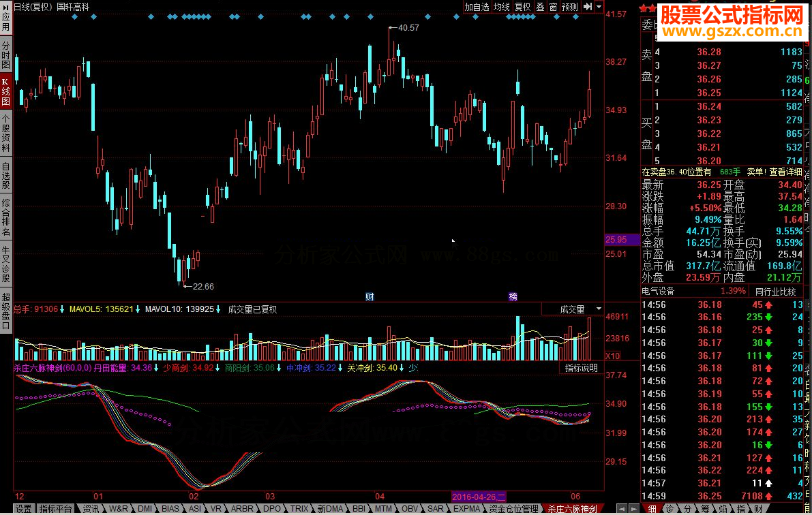The image size is (812, 515).
Task: Toggle the 均线 moving average display
Action: 502,7
